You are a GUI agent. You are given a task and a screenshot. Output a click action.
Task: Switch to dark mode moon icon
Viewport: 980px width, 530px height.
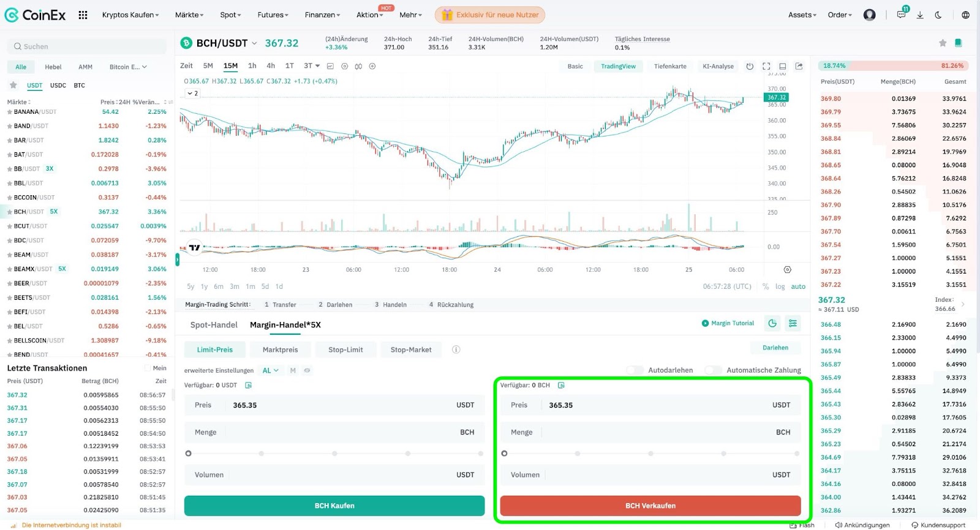938,15
